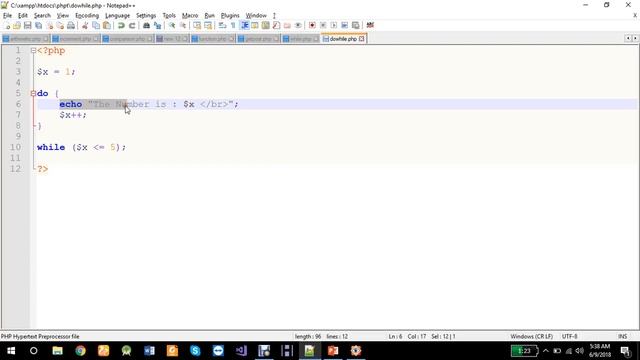This screenshot has width=640, height=360.
Task: Toggle the highlighted Indent Guide button
Action: tap(244, 25)
